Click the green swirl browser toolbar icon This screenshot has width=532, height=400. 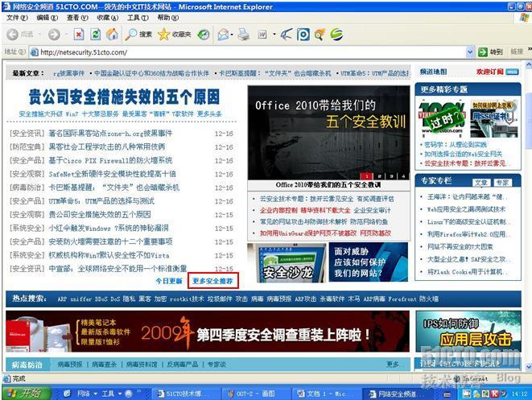(x=336, y=35)
